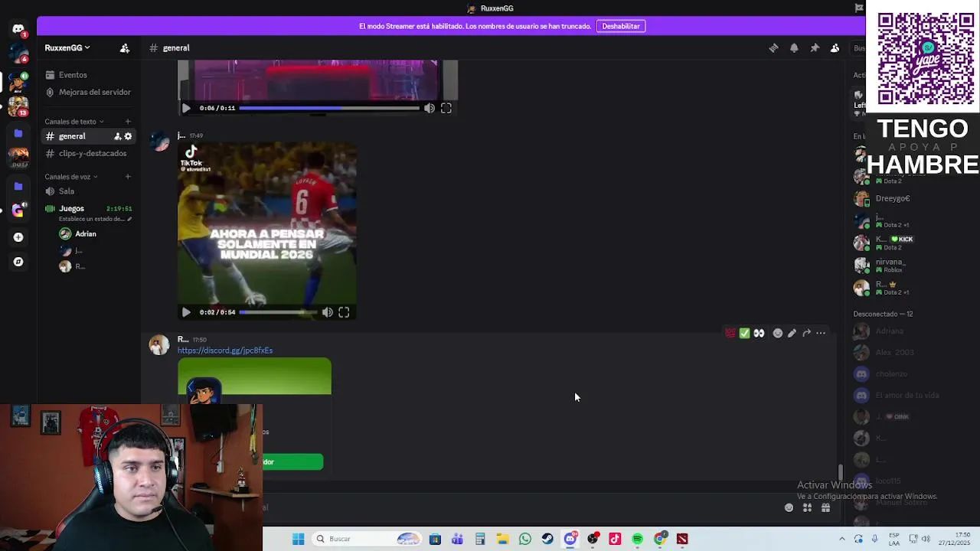Show pinned messages pin icon
980x551 pixels.
(815, 47)
